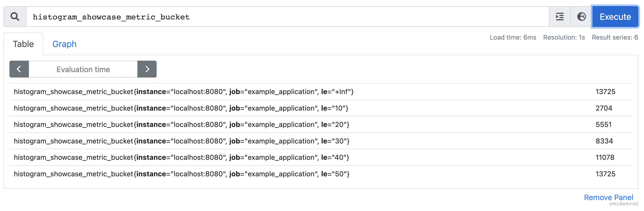Viewport: 644px width, 211px height.
Task: Open the metrics explorer globe icon
Action: 581,17
